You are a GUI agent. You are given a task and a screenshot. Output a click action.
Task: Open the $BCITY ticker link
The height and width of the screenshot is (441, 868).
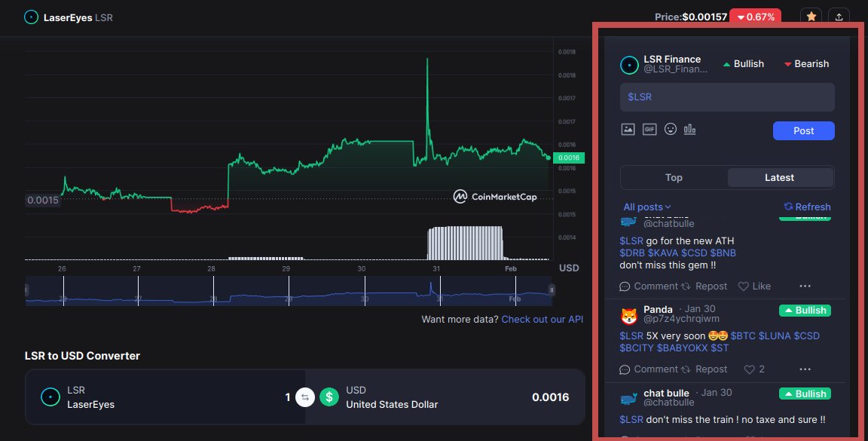[x=637, y=348]
